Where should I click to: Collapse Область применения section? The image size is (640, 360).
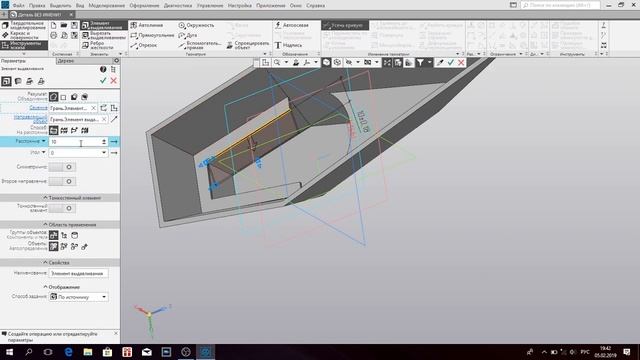click(45, 224)
